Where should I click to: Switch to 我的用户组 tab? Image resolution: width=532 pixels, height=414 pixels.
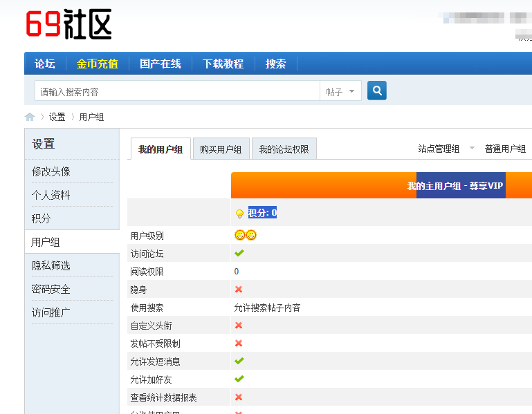[160, 149]
